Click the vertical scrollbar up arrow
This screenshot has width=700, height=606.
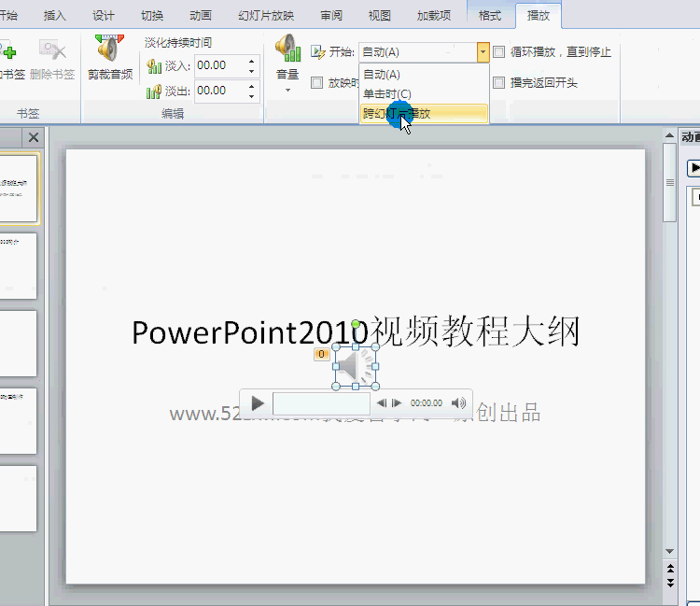(669, 135)
